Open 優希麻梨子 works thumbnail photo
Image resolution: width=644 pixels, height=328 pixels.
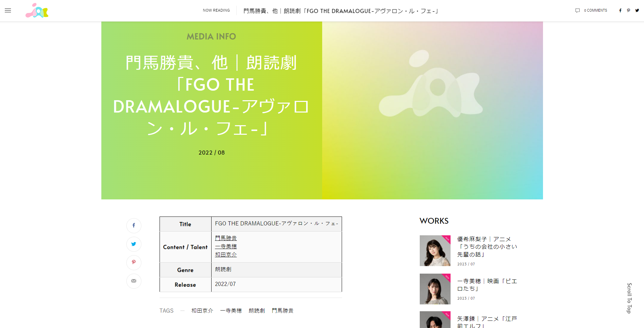[x=435, y=251]
